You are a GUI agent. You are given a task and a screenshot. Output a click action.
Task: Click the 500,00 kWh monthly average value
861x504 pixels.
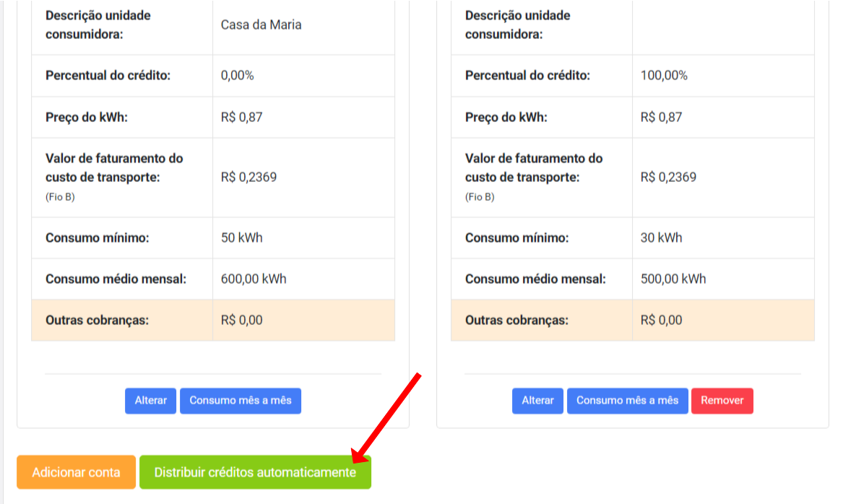click(x=673, y=279)
